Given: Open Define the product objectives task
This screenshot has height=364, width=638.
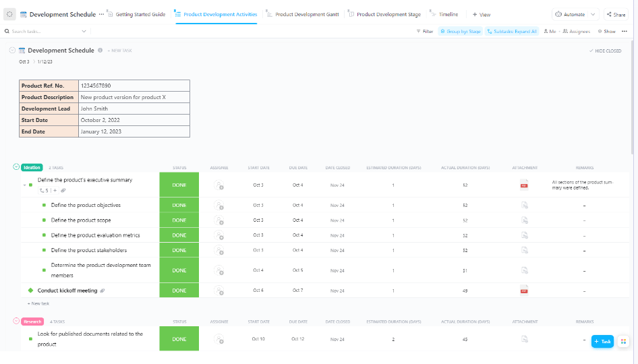Looking at the screenshot, I should tap(86, 205).
